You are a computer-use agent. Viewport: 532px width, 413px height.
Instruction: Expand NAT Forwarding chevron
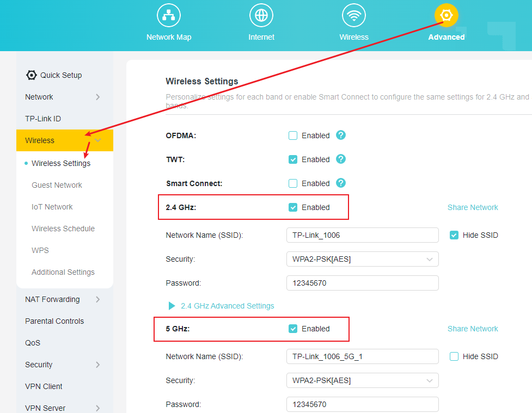97,299
